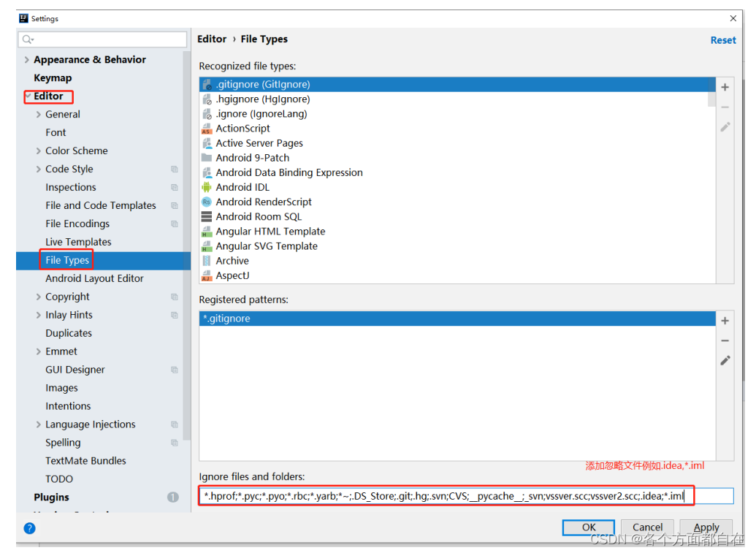Select File Types in the sidebar
Viewport: 756px width, 553px height.
tap(67, 260)
